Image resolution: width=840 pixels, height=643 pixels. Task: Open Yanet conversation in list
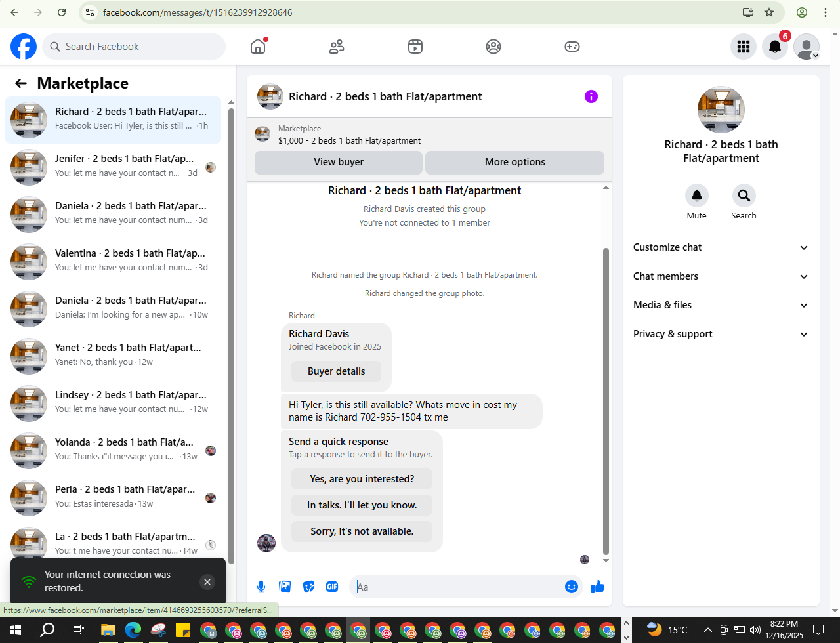[x=114, y=356]
